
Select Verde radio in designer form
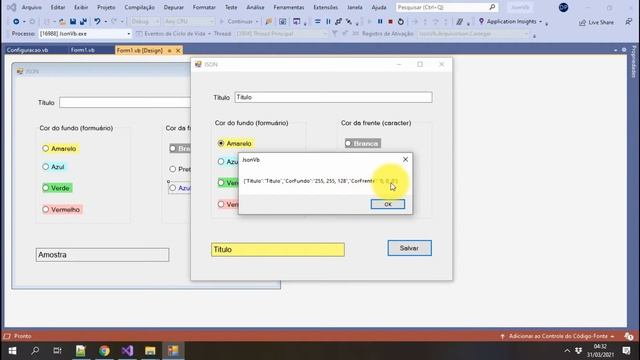pos(45,188)
